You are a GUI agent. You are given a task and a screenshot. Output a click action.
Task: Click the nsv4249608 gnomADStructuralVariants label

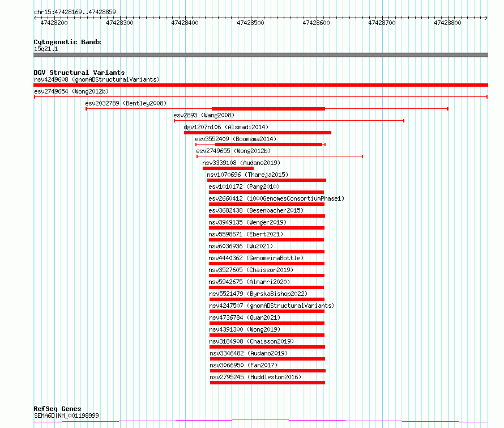97,79
